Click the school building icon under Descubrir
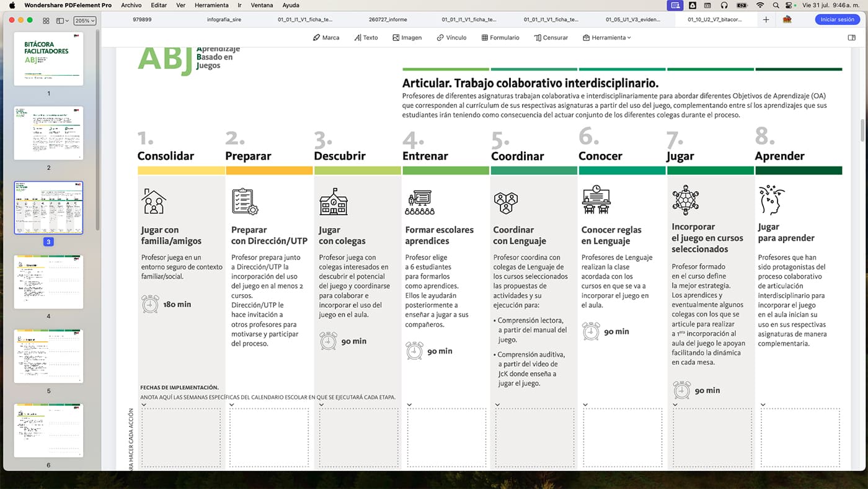Screen dimensions: 868x489 tap(333, 201)
